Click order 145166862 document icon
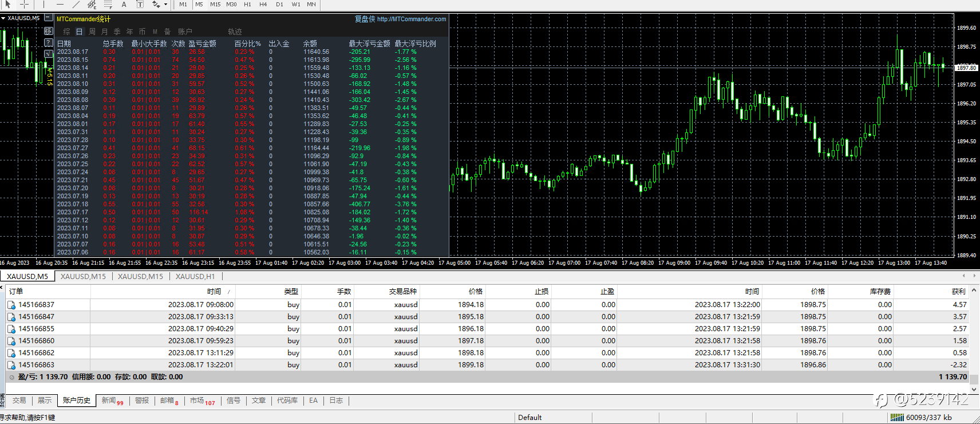 click(x=11, y=353)
